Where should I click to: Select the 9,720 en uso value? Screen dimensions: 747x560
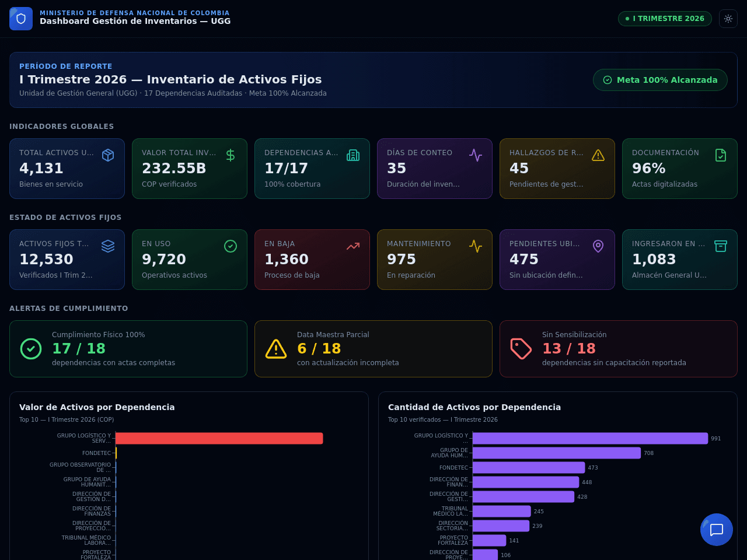[x=164, y=260]
